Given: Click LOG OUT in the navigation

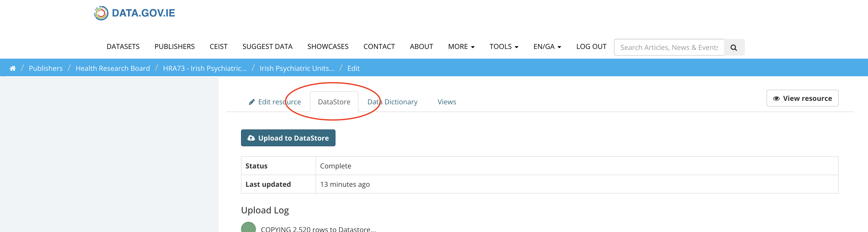Looking at the screenshot, I should coord(591,47).
